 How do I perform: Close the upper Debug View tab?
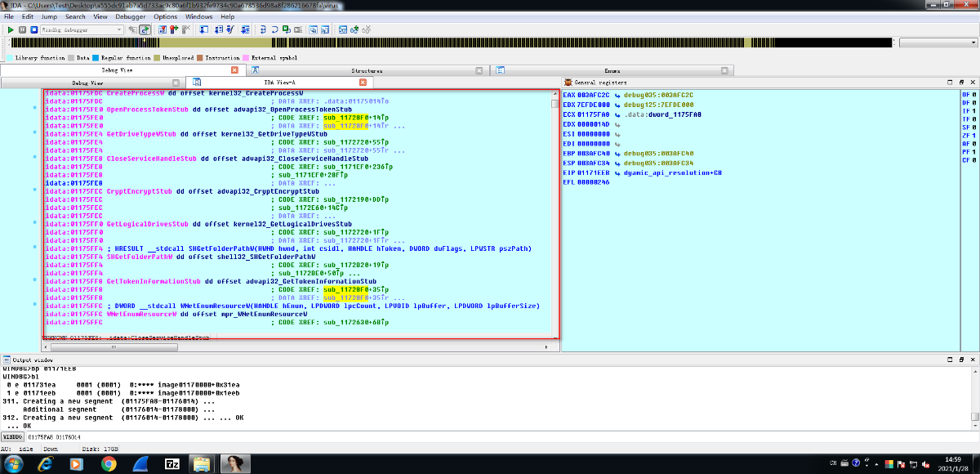point(234,70)
